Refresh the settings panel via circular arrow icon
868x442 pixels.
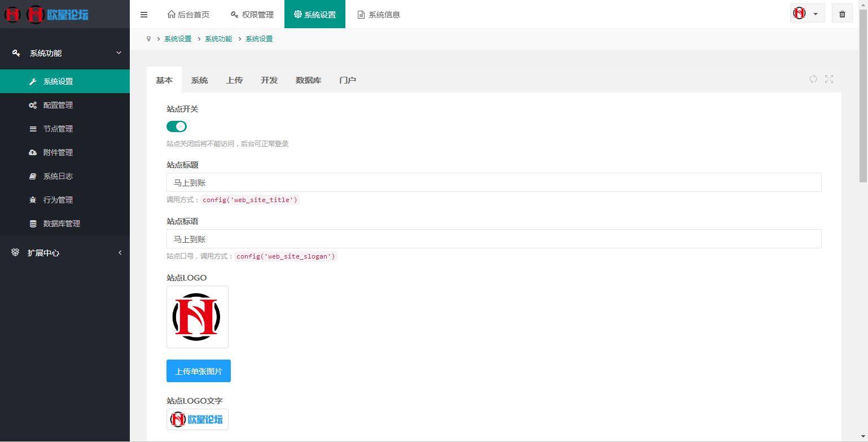coord(813,79)
